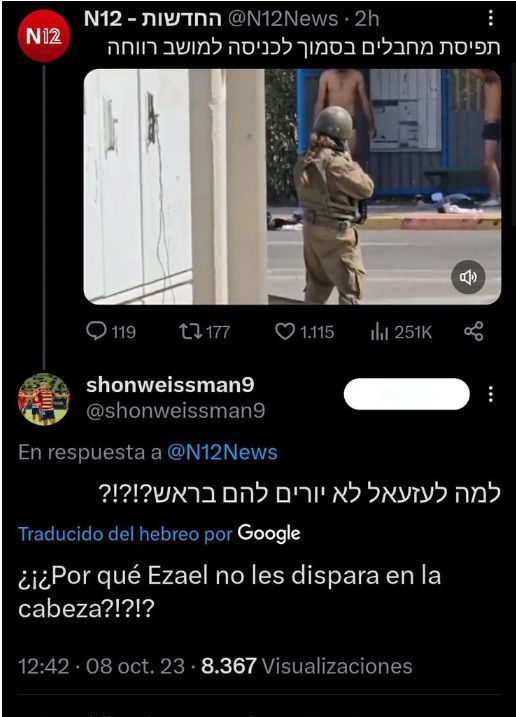Open the N12News tweet options menu
The height and width of the screenshot is (717, 516).
(490, 18)
